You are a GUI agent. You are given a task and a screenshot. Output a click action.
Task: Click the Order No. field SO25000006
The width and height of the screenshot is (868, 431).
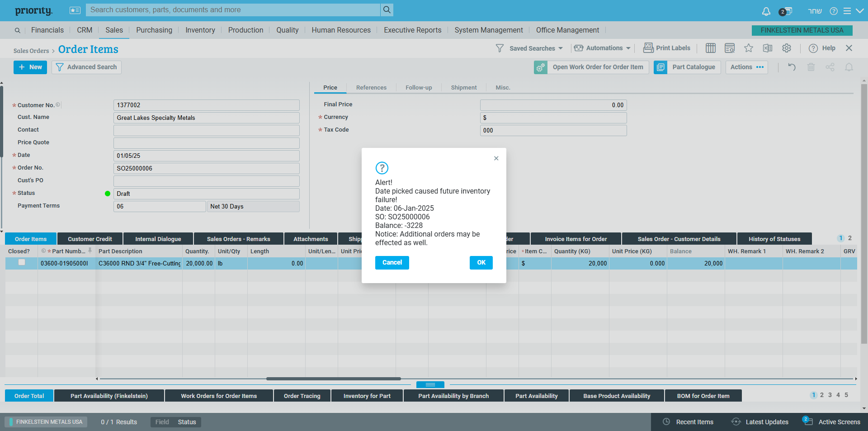pyautogui.click(x=206, y=168)
